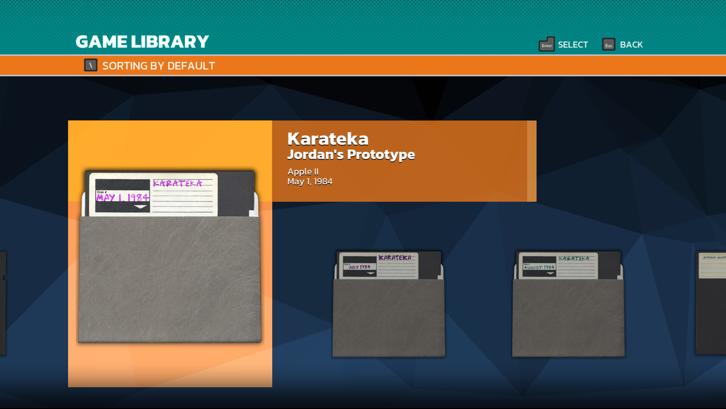Click the Esc key icon beside BACK
This screenshot has width=726, height=409.
coord(608,44)
